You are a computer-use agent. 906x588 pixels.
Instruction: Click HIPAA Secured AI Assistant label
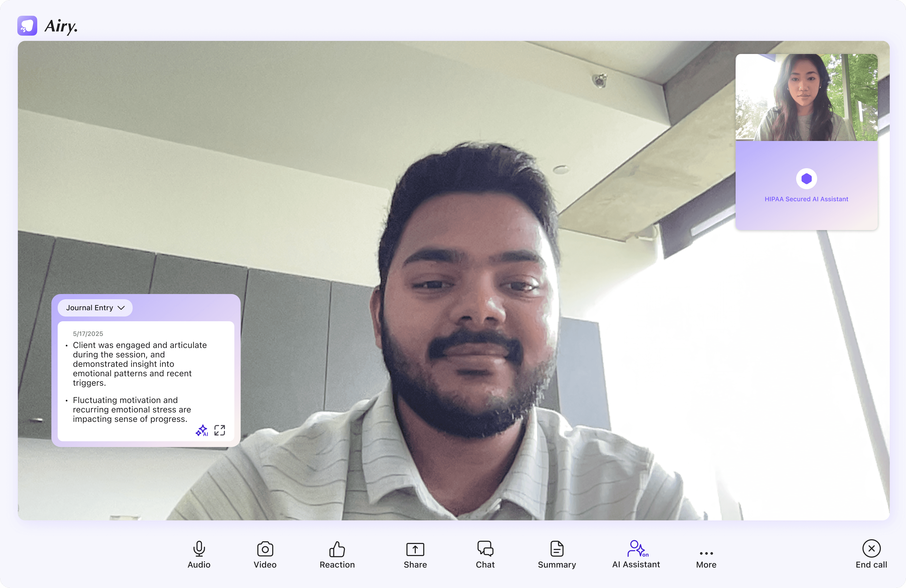pos(806,199)
